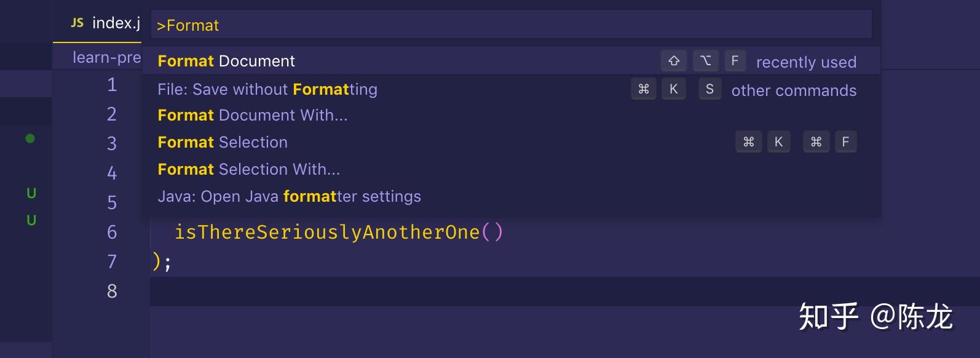Click the F key badge beside Format Document
This screenshot has width=980, height=358.
(735, 61)
